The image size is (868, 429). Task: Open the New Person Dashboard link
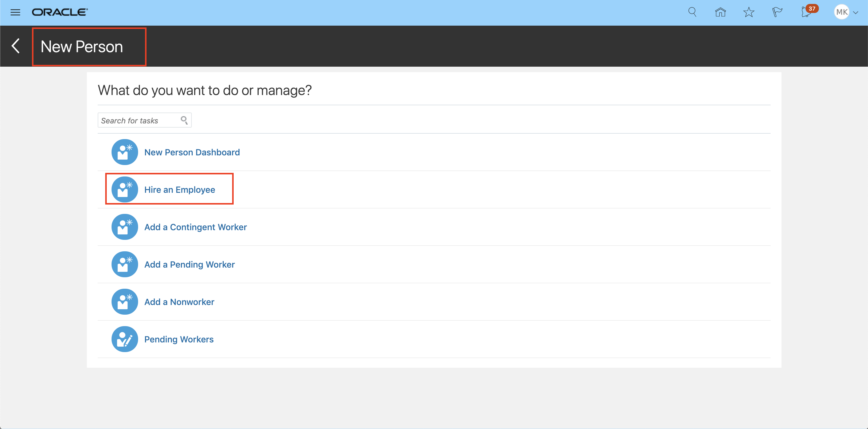tap(192, 152)
